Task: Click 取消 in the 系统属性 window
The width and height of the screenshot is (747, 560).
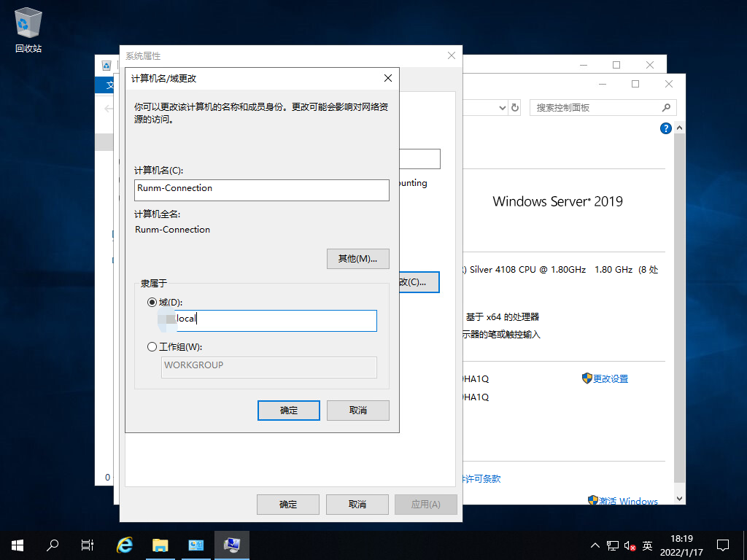Action: (357, 505)
